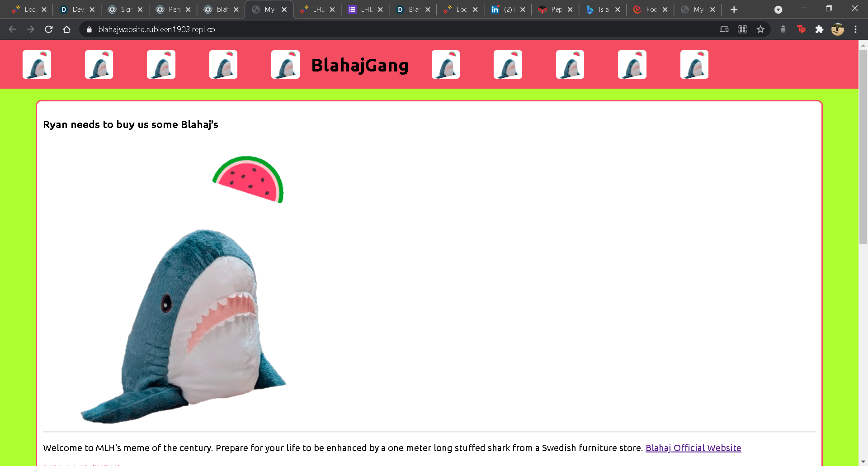Click the address bar URL field
The width and height of the screenshot is (868, 466).
398,29
